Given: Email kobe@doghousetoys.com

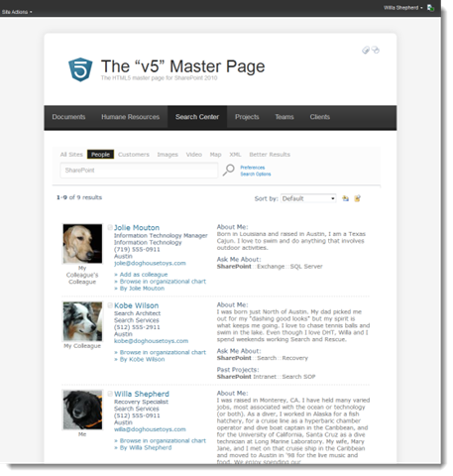Looking at the screenshot, I should [151, 341].
